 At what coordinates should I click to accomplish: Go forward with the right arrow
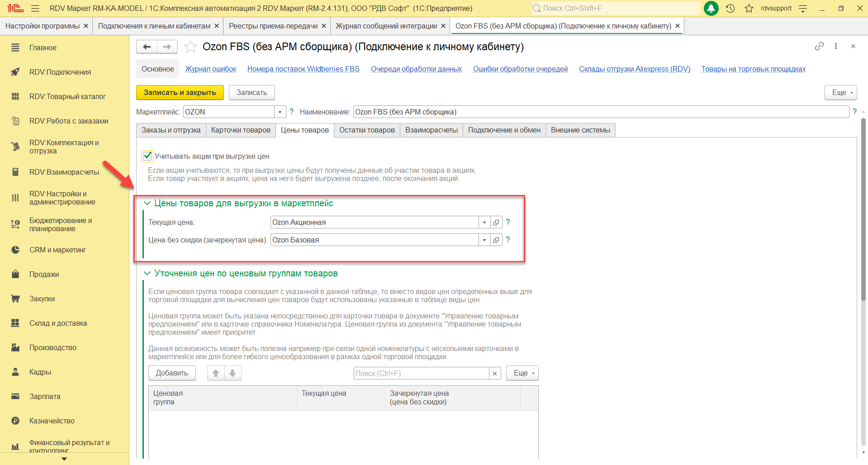(167, 47)
